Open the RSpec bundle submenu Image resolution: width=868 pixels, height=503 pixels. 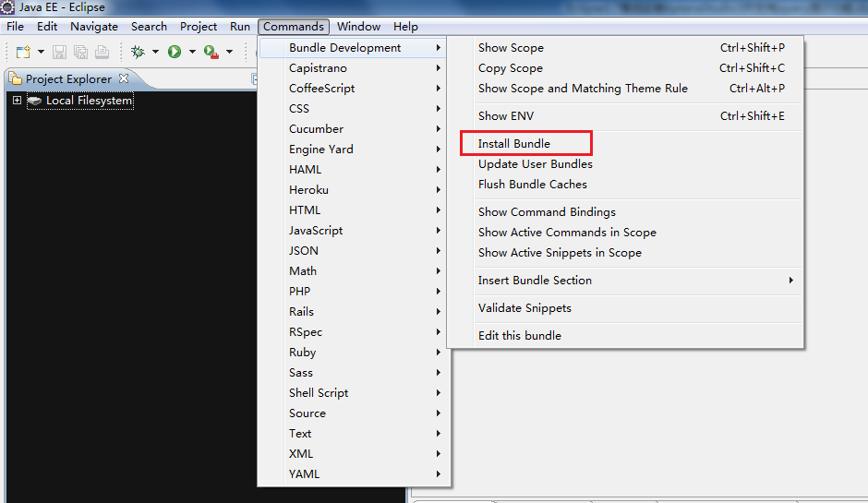[x=354, y=332]
